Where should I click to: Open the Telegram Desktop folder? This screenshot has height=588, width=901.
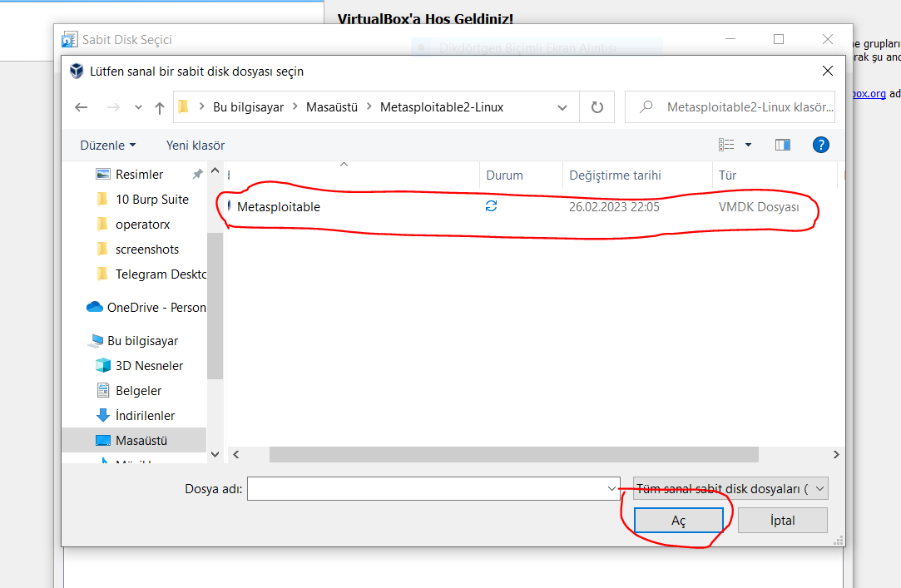point(161,274)
